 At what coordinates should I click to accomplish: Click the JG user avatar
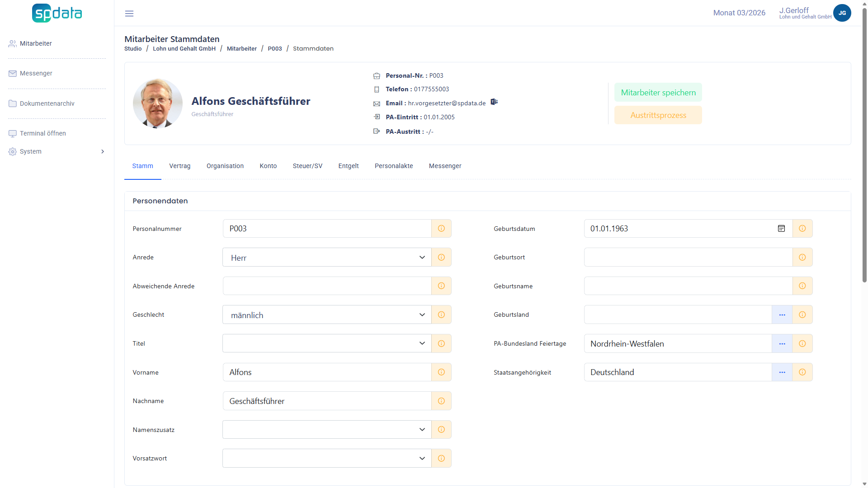tap(842, 13)
